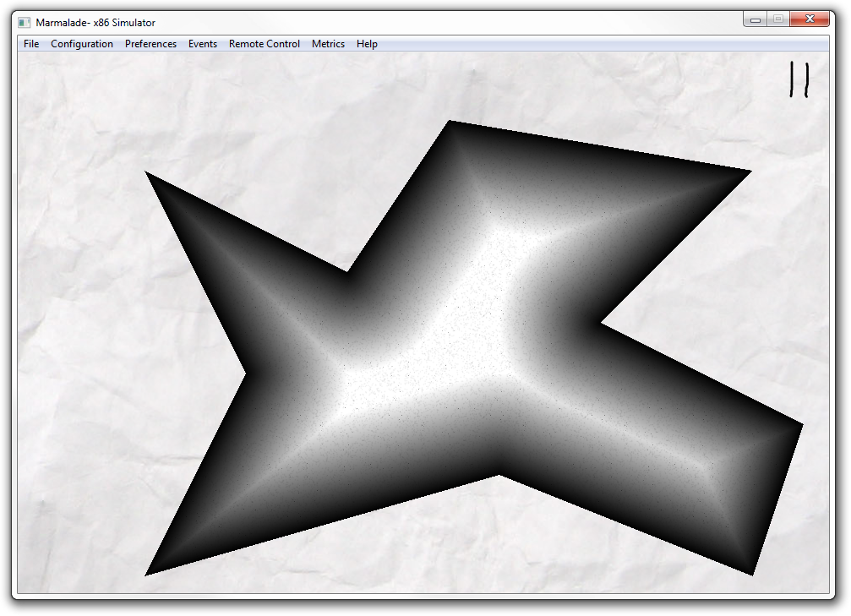
Task: Pause the game with the hand-drawn pause icon
Action: [x=799, y=79]
